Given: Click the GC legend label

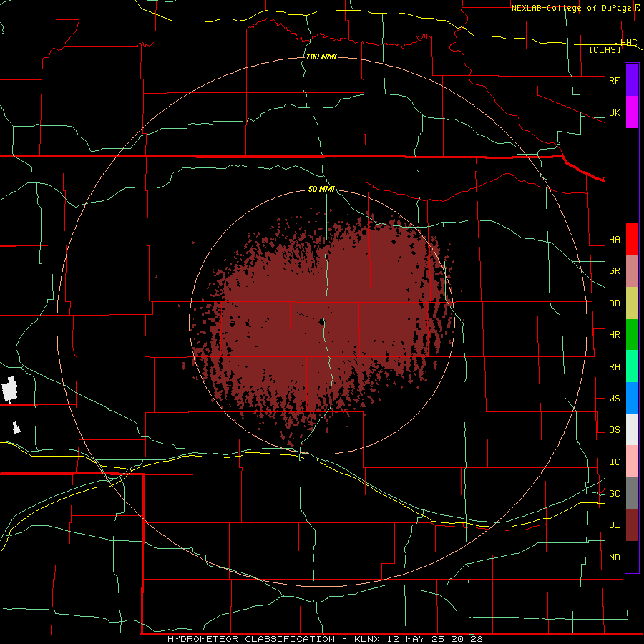Looking at the screenshot, I should 614,494.
